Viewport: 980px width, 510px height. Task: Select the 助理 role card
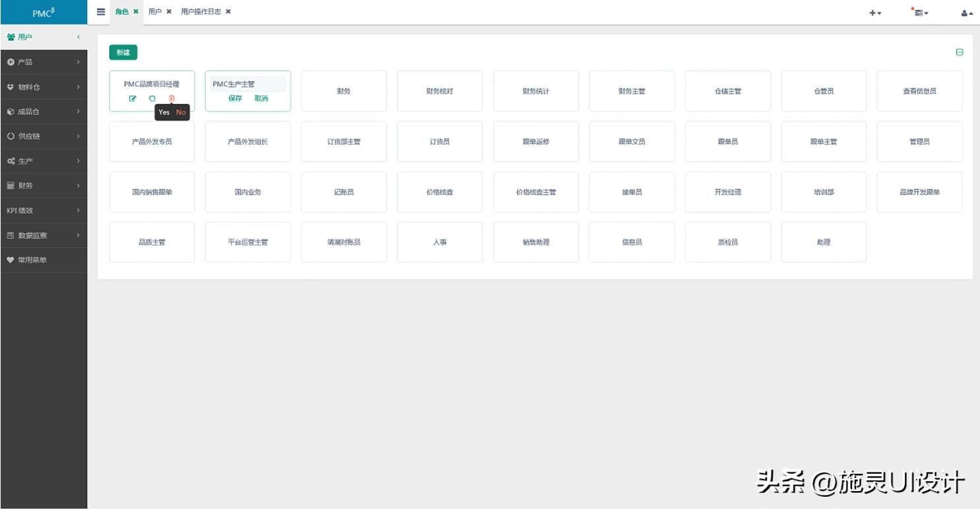coord(824,242)
